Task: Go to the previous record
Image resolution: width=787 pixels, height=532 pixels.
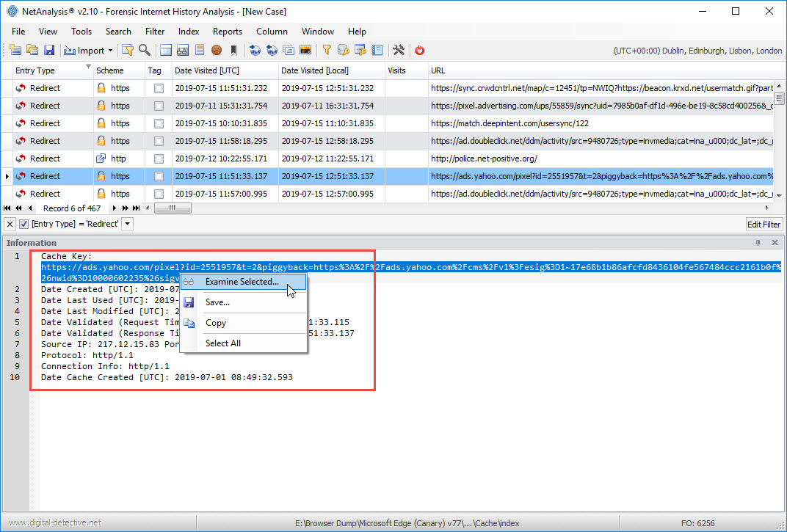Action: [x=30, y=208]
